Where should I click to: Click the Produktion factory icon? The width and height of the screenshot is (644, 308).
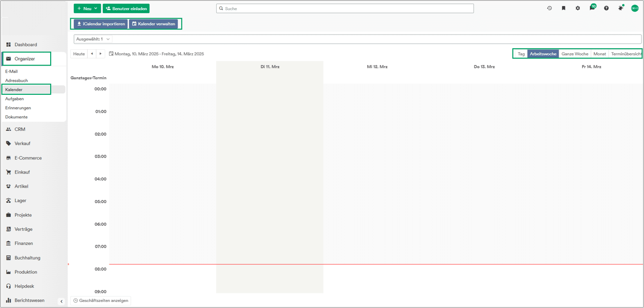click(9, 272)
